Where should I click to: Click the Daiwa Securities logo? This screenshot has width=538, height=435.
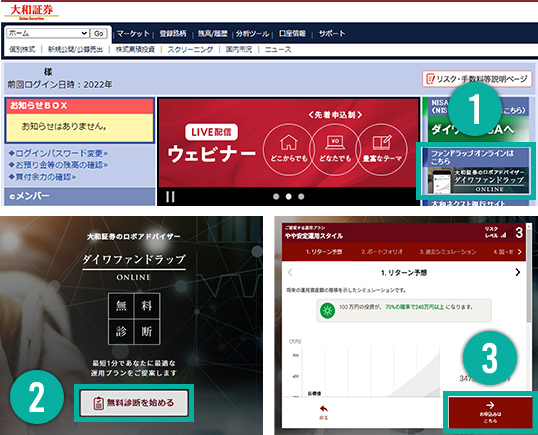(31, 12)
